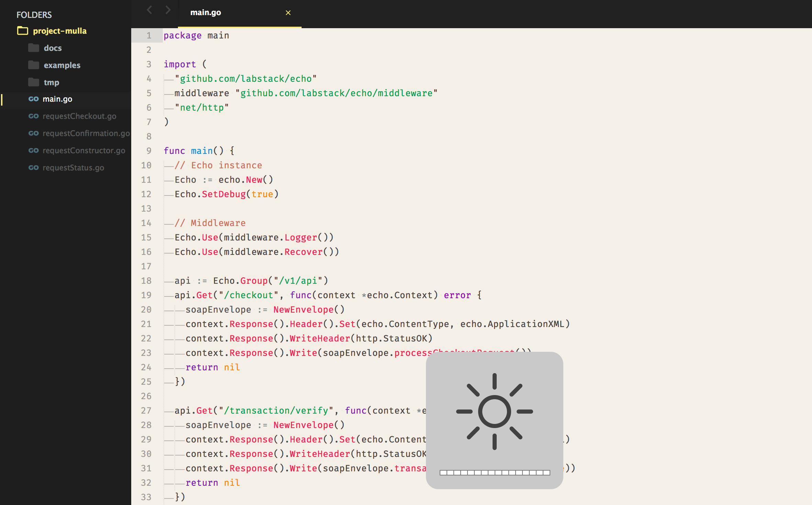
Task: Click the tmp folder icon
Action: [x=34, y=82]
